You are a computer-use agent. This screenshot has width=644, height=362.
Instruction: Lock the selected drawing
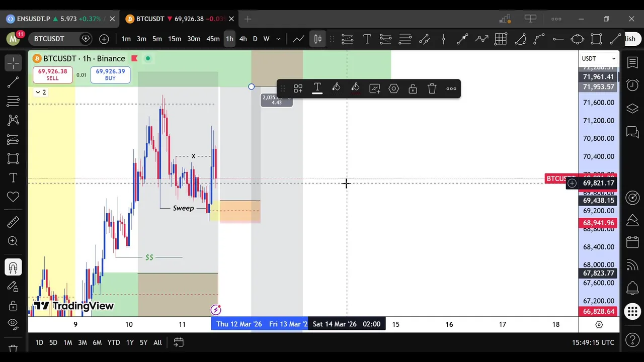click(x=413, y=89)
